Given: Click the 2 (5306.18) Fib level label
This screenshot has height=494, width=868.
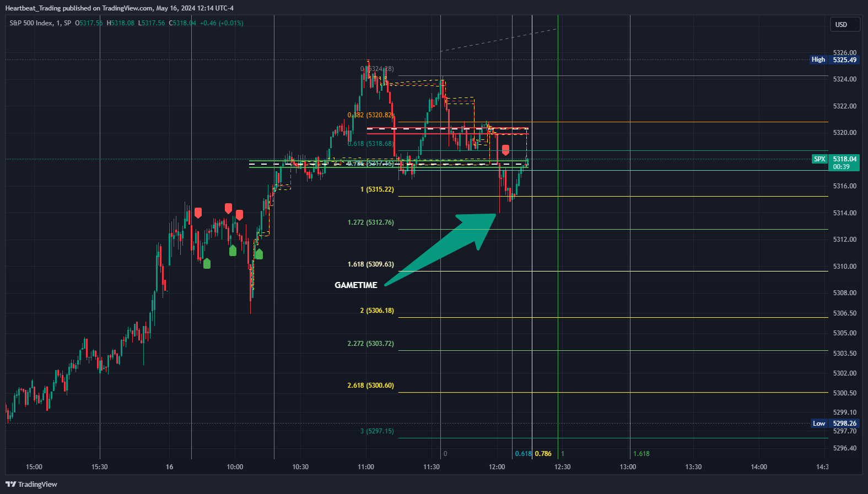Looking at the screenshot, I should point(377,311).
